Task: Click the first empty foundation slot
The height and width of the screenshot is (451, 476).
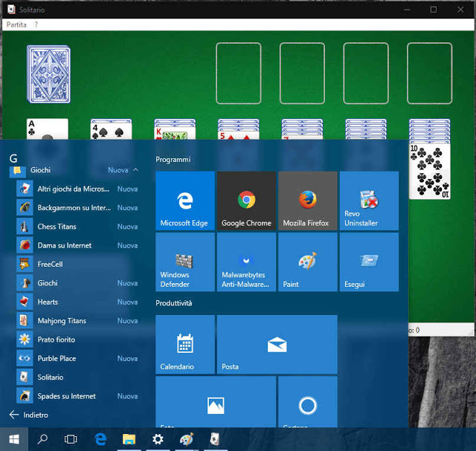Action: pyautogui.click(x=239, y=74)
